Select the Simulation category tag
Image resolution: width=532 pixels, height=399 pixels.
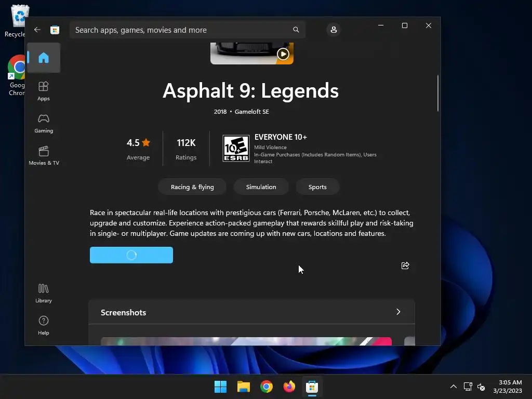[x=261, y=187]
